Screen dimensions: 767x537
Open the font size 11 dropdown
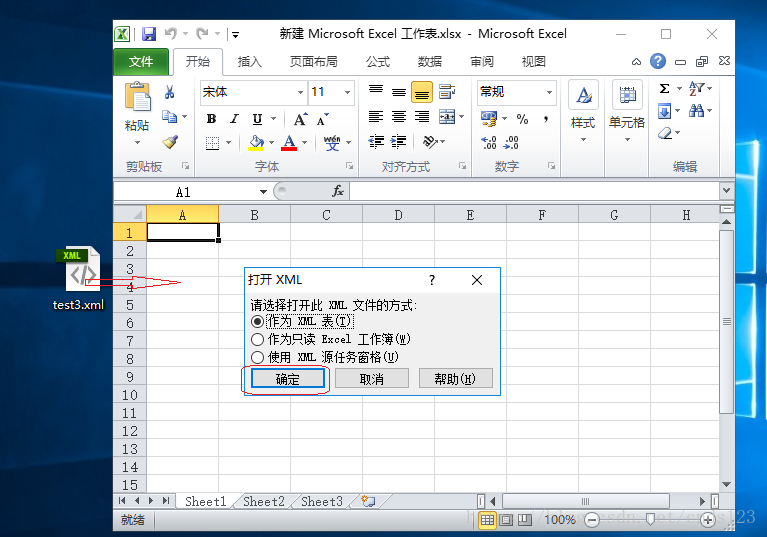point(347,92)
